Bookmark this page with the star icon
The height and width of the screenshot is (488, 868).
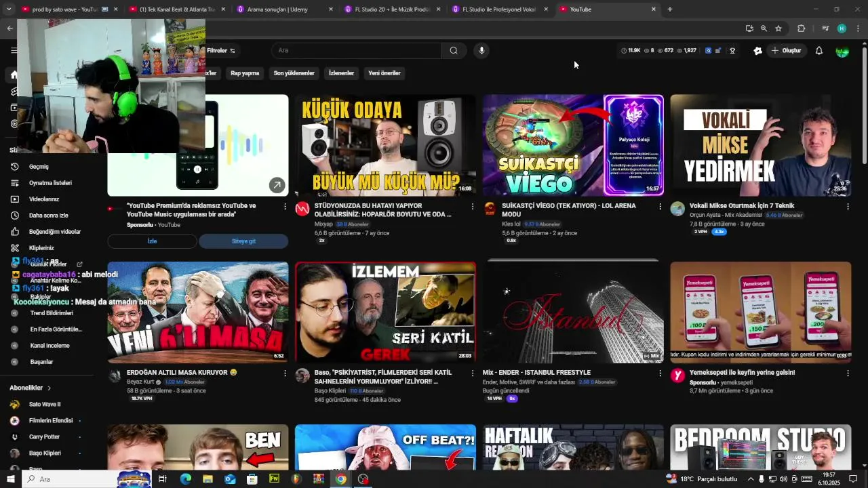[x=778, y=28]
